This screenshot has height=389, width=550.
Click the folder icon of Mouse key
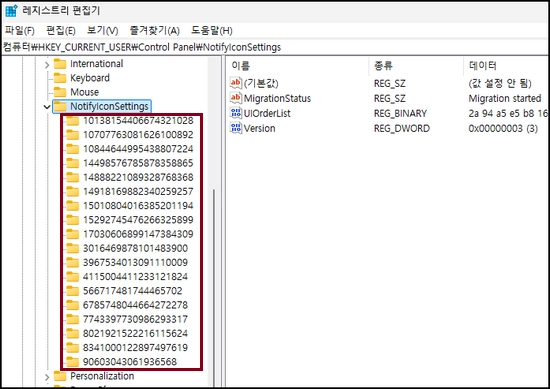pos(60,92)
